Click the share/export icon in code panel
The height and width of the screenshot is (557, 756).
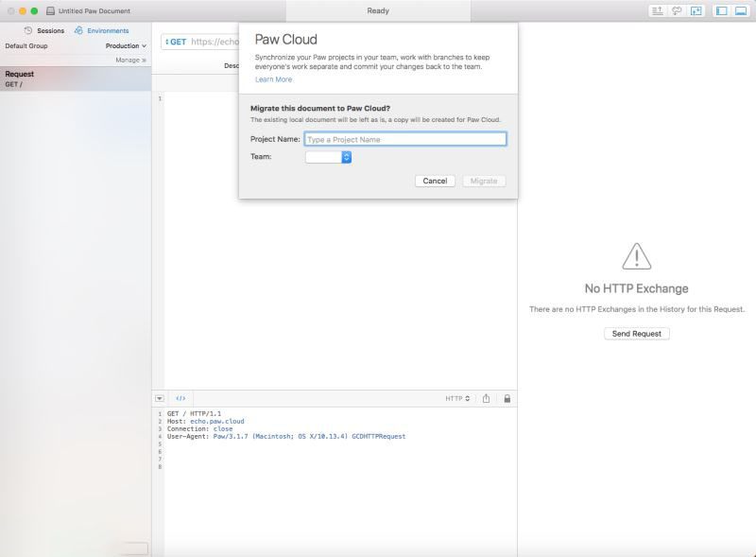pyautogui.click(x=486, y=398)
